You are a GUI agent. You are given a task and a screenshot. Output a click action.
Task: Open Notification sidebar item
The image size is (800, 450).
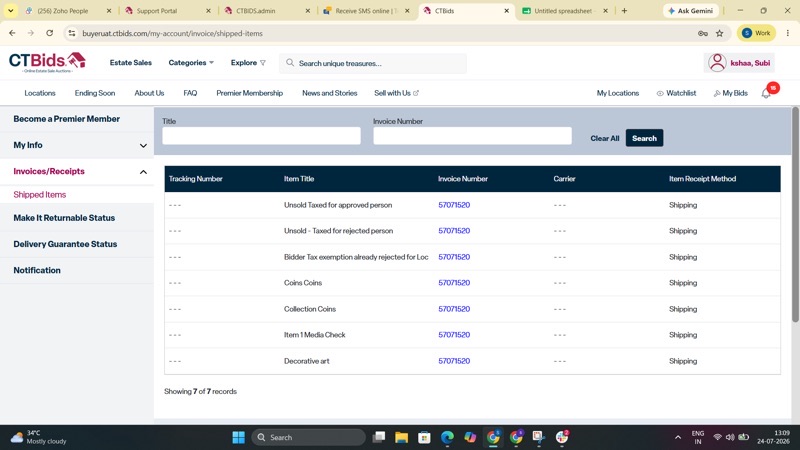tap(37, 270)
